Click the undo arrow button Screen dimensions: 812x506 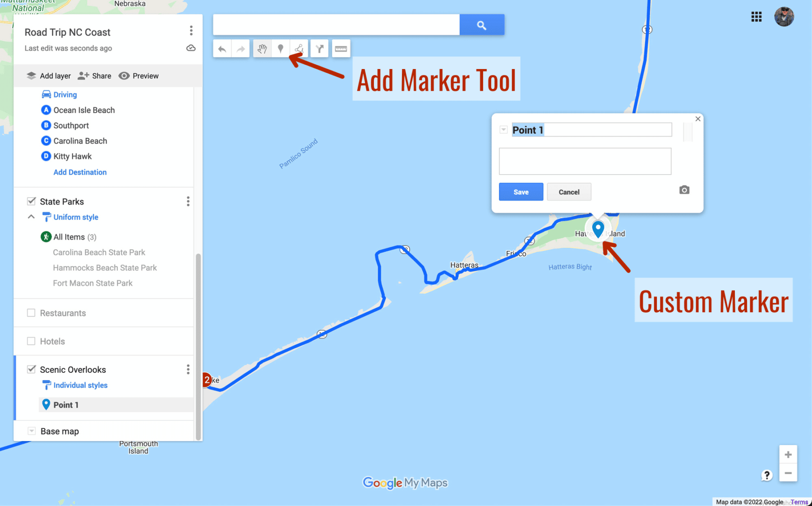(222, 49)
